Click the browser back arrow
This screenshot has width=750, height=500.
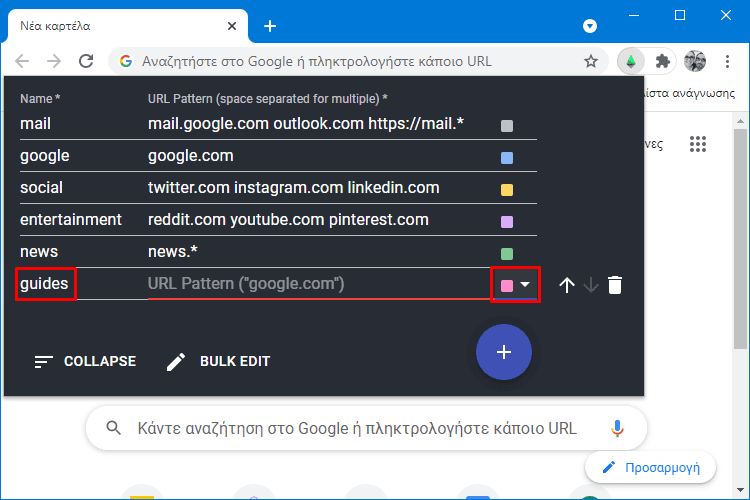pos(22,61)
